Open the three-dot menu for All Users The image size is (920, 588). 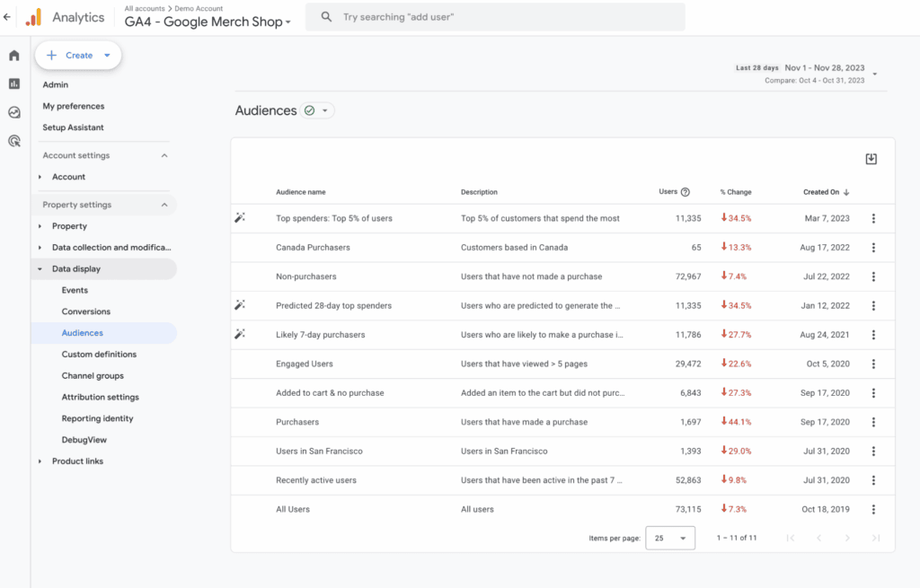point(873,509)
